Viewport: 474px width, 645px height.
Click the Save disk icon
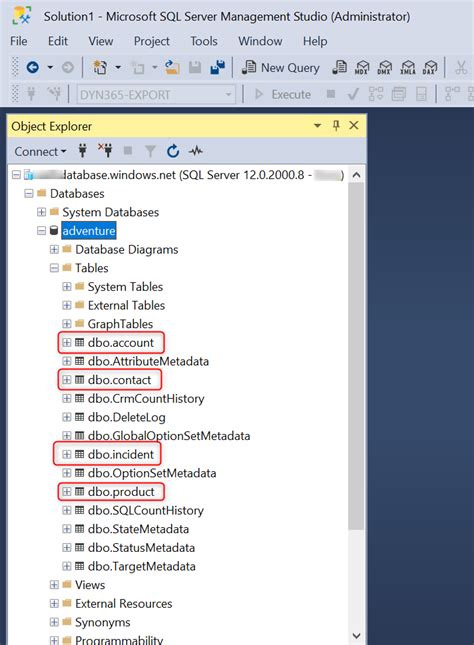point(195,67)
